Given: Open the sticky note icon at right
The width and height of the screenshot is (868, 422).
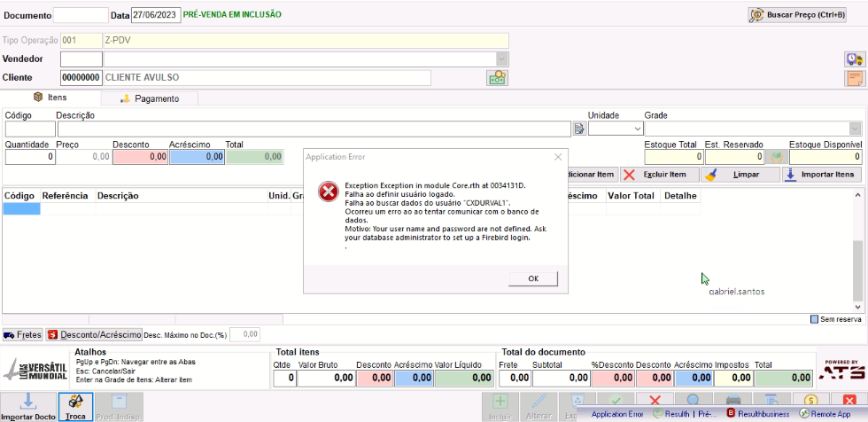Looking at the screenshot, I should [854, 79].
